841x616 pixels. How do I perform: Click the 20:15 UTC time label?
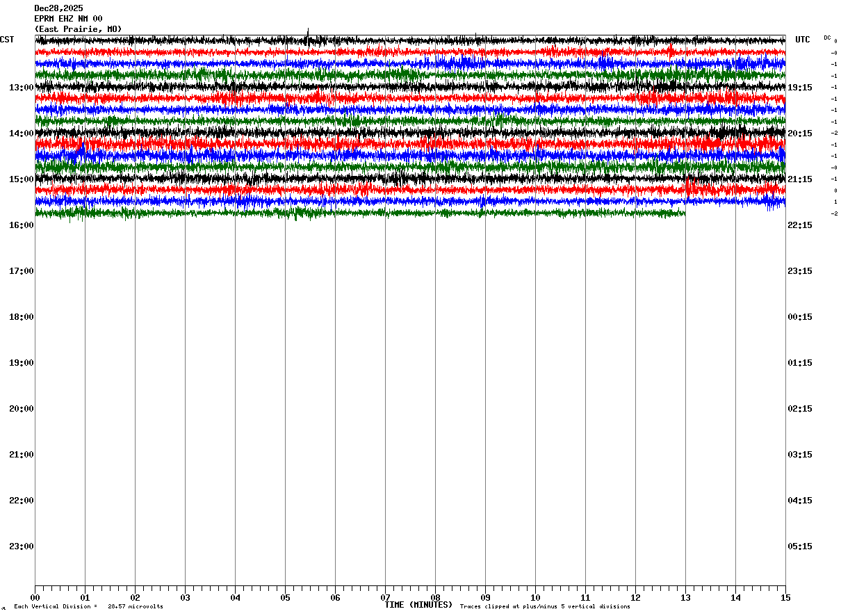click(800, 133)
